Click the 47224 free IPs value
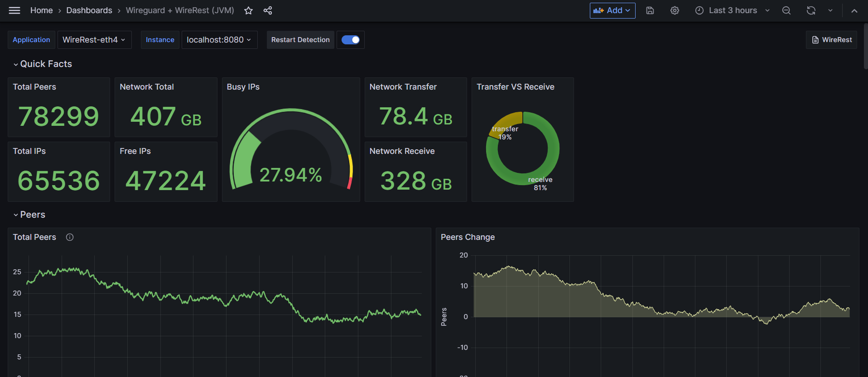 (166, 181)
